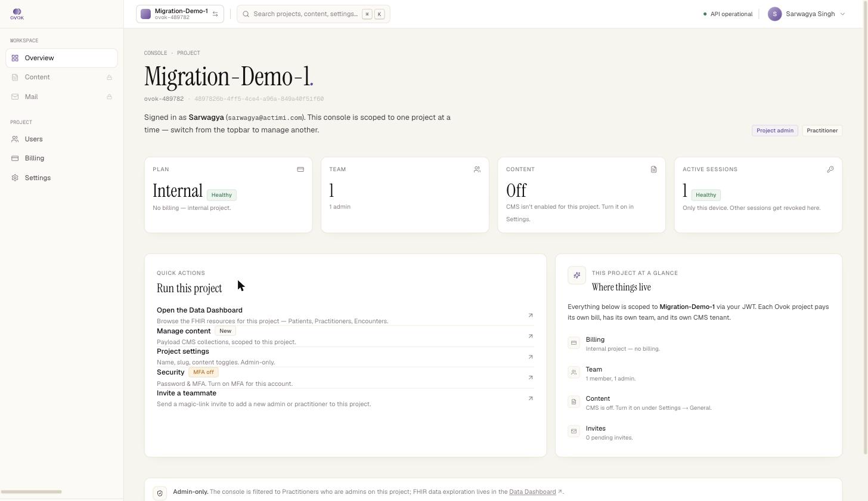
Task: Open Users in the sidebar
Action: (62, 139)
